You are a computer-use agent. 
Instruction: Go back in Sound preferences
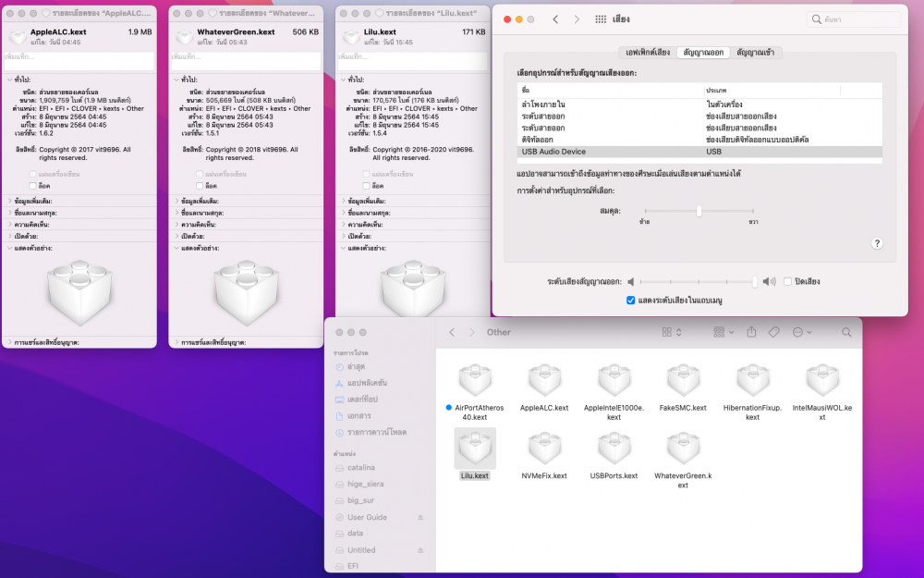tap(555, 19)
